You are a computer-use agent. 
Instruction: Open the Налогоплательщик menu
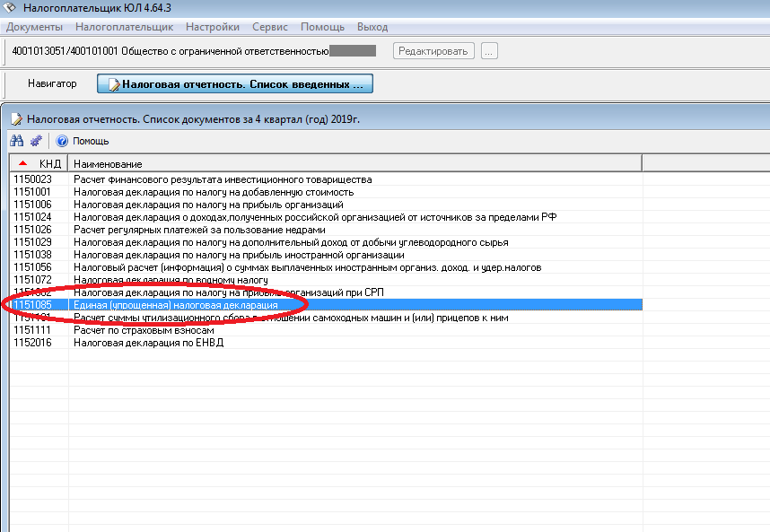click(124, 27)
